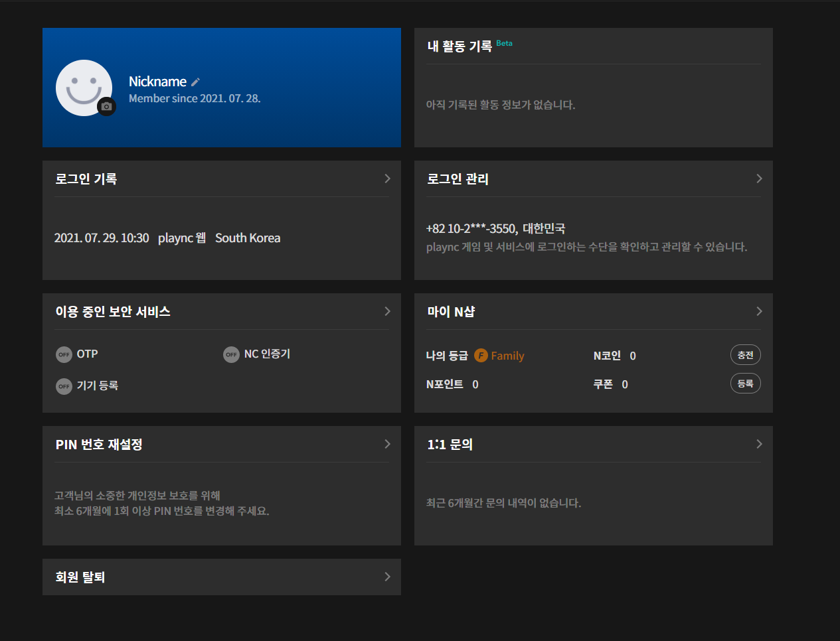Click the orange Family grade badge icon
The width and height of the screenshot is (840, 641).
pos(481,356)
